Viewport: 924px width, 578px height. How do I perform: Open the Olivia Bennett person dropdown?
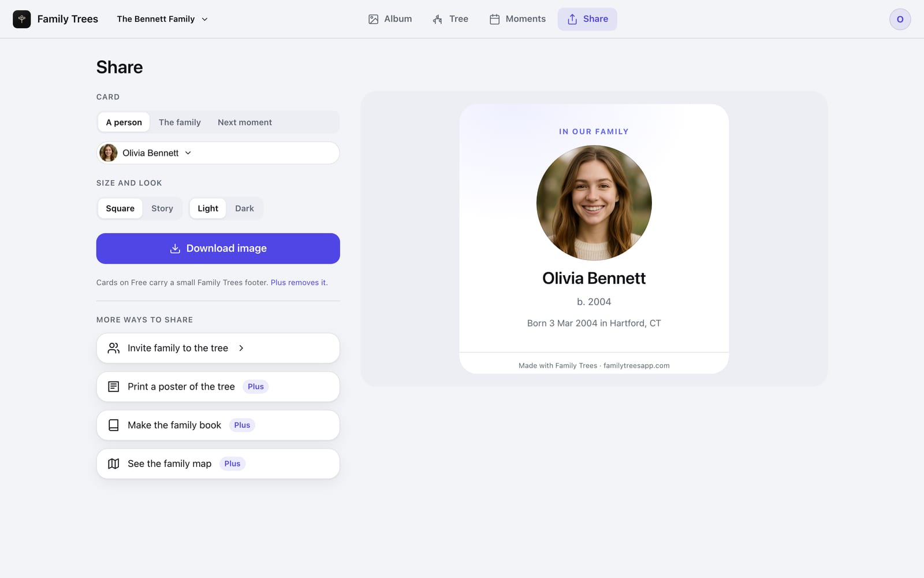coord(218,153)
